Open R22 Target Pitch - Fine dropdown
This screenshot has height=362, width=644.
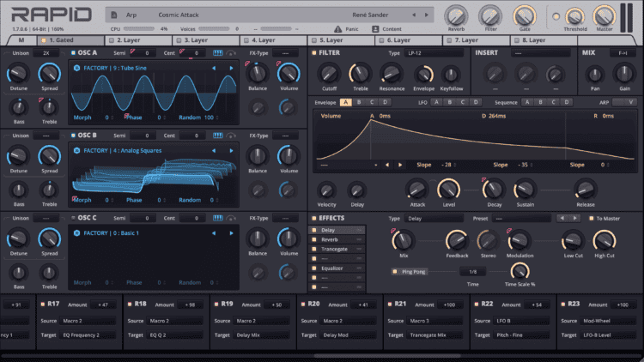tap(521, 335)
